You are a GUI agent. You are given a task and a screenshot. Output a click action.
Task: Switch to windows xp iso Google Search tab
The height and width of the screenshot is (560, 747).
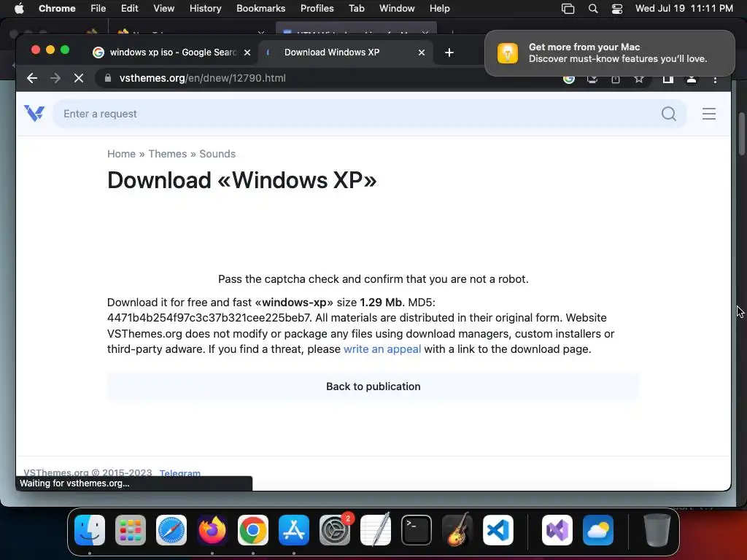[x=172, y=52]
